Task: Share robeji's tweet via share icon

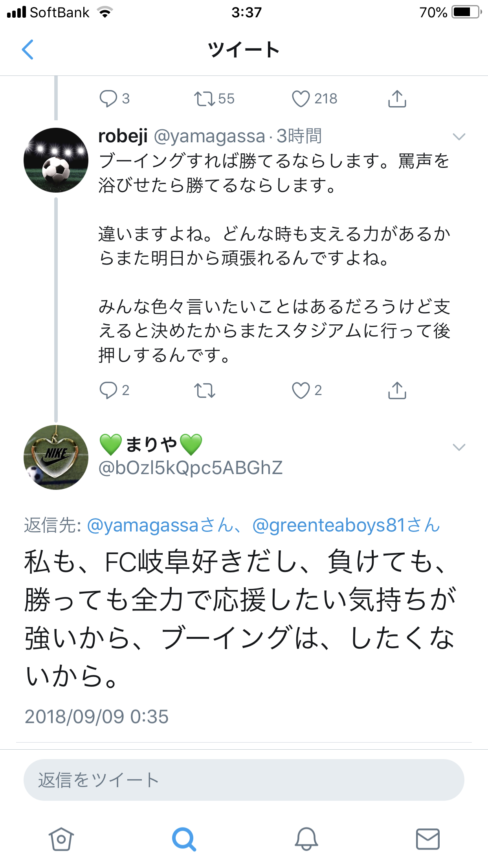Action: 397,390
